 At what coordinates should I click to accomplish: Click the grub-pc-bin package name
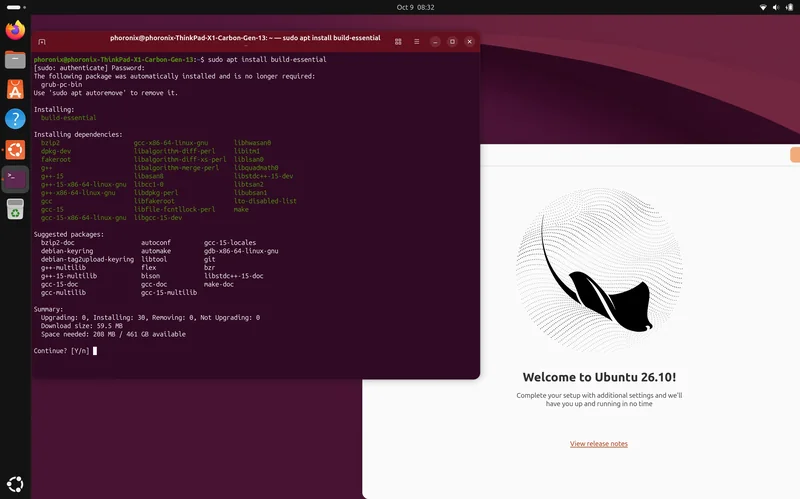(61, 85)
